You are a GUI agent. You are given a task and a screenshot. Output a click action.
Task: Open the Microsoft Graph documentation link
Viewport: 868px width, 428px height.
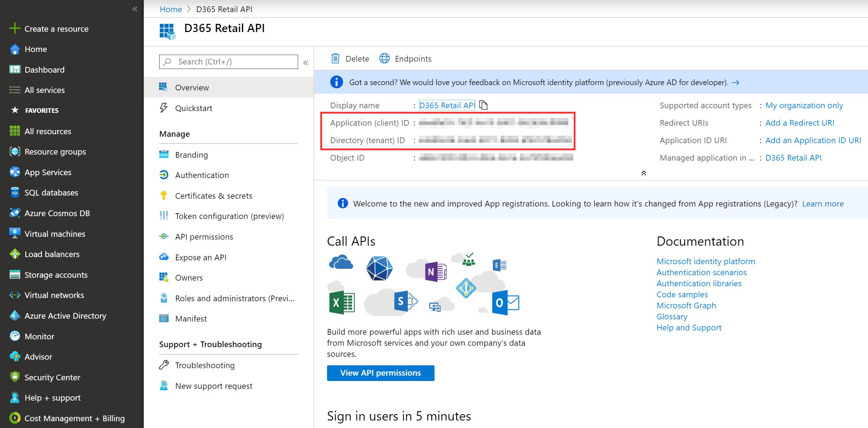coord(686,306)
